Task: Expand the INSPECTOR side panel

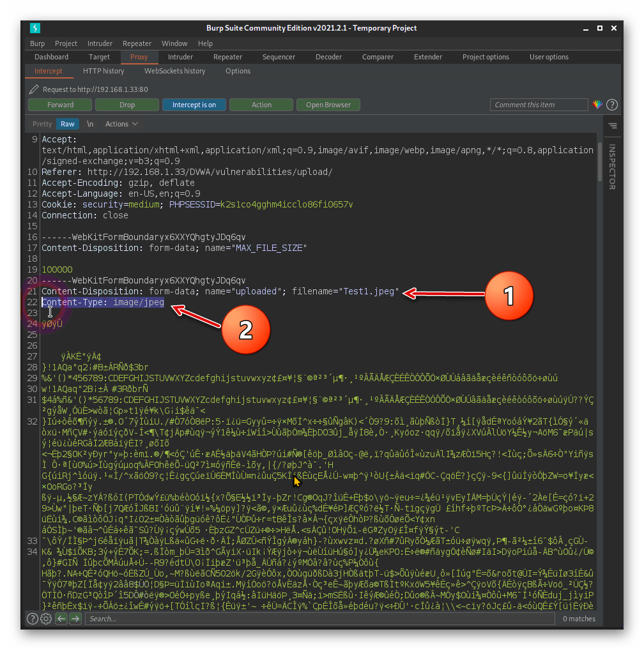Action: tap(612, 167)
